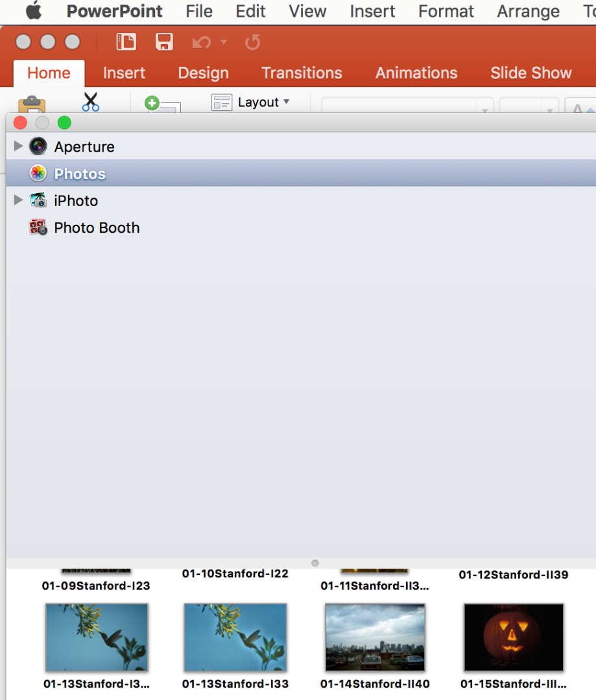Click the Photo Booth icon
The height and width of the screenshot is (700, 596).
38,227
